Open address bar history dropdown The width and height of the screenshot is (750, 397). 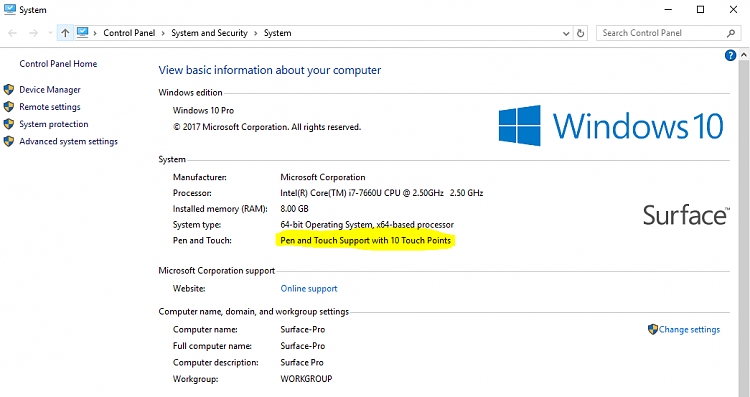[566, 33]
